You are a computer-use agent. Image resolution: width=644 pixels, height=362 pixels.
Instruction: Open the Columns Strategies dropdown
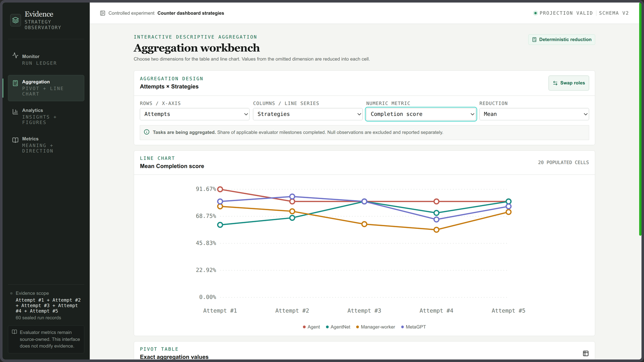point(308,114)
